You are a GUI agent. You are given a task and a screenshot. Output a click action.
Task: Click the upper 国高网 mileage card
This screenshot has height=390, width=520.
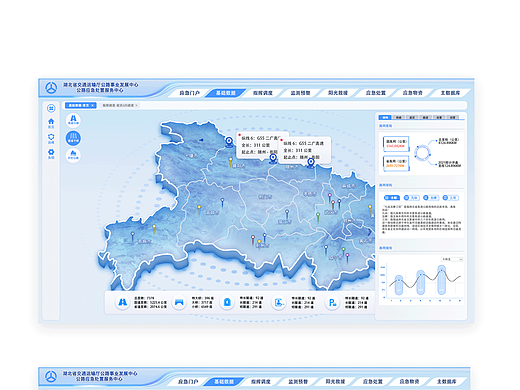pos(396,144)
